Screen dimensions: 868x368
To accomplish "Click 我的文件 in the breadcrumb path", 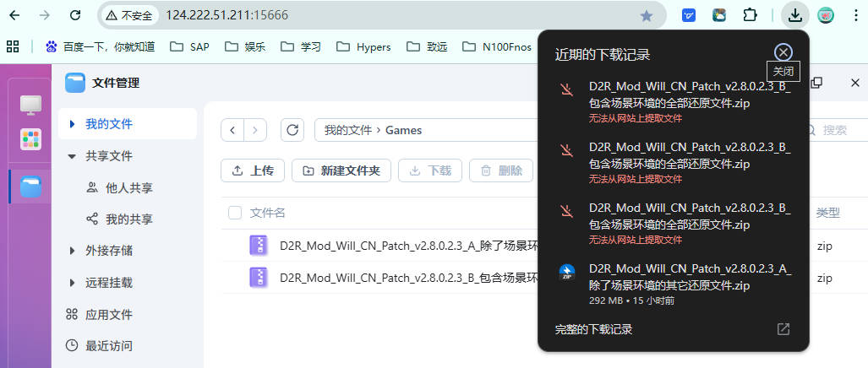I will pos(348,130).
